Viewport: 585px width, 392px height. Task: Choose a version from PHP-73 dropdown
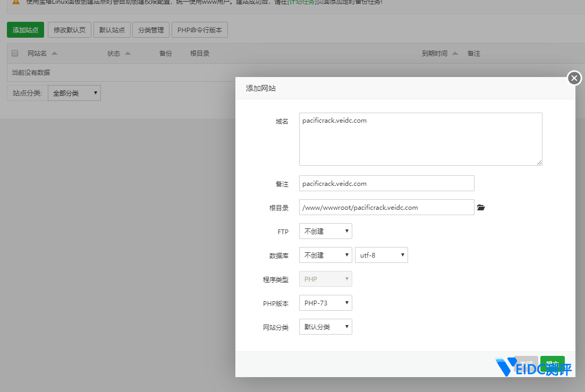coord(325,303)
